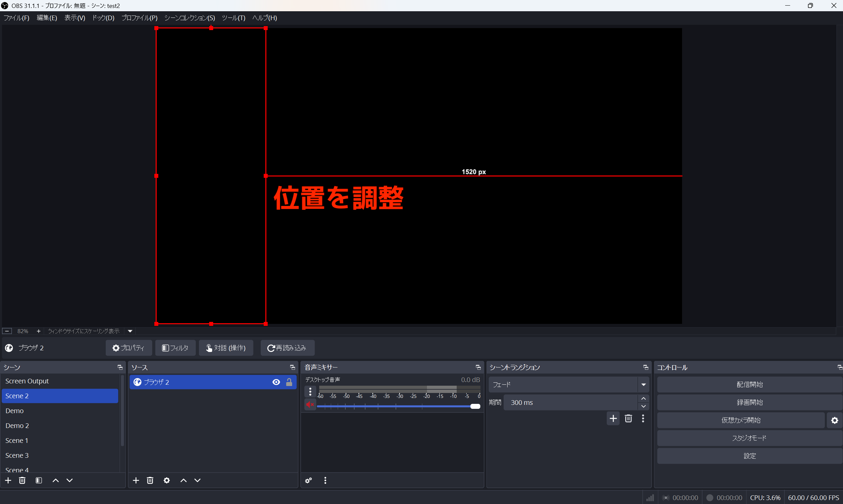Open the プロファイル(P) menu
The image size is (843, 504).
click(x=139, y=18)
